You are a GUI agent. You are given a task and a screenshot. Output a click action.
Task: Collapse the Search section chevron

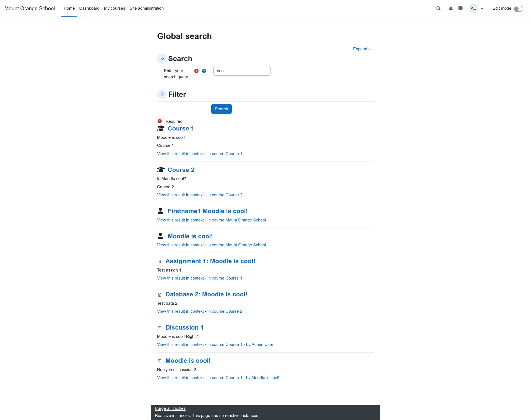coord(162,59)
